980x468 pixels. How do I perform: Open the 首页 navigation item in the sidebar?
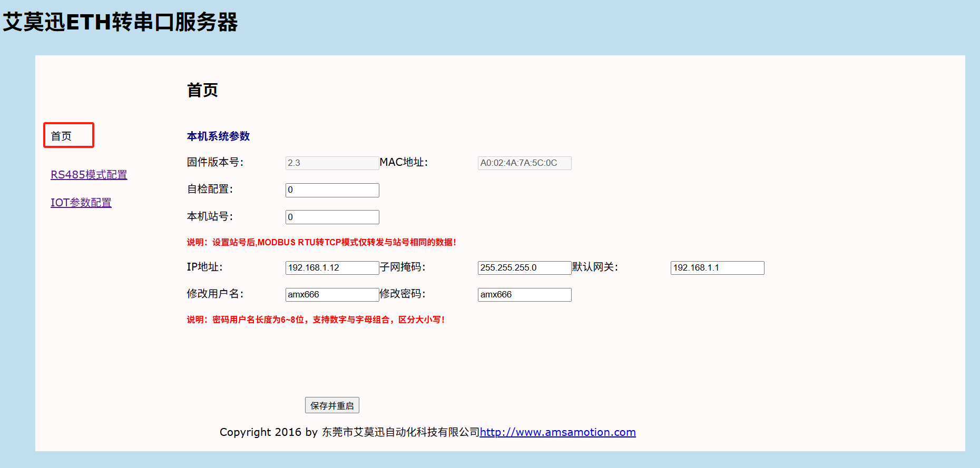[x=62, y=136]
